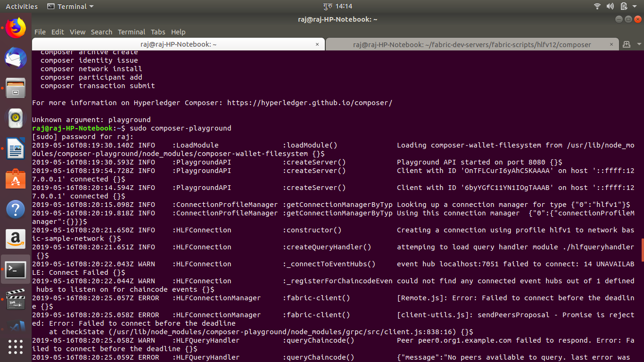644x362 pixels.
Task: Open the tab list dropdown arrow
Action: 639,44
